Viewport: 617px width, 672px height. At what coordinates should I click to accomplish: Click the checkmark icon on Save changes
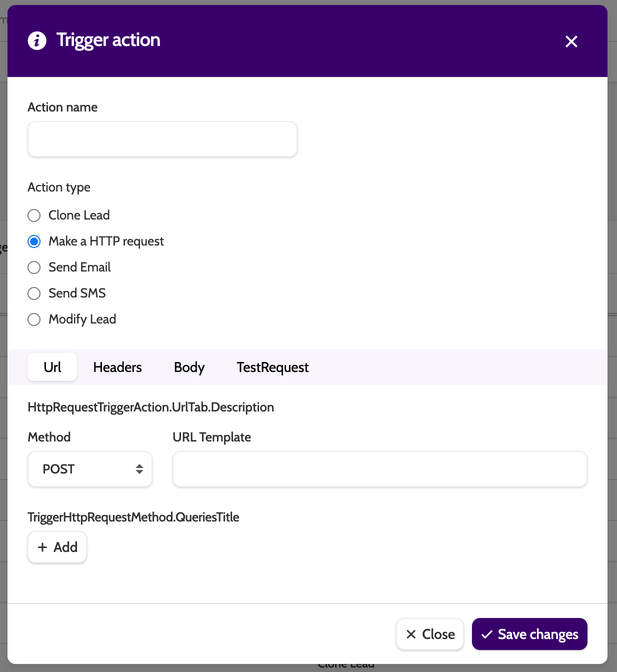[486, 634]
